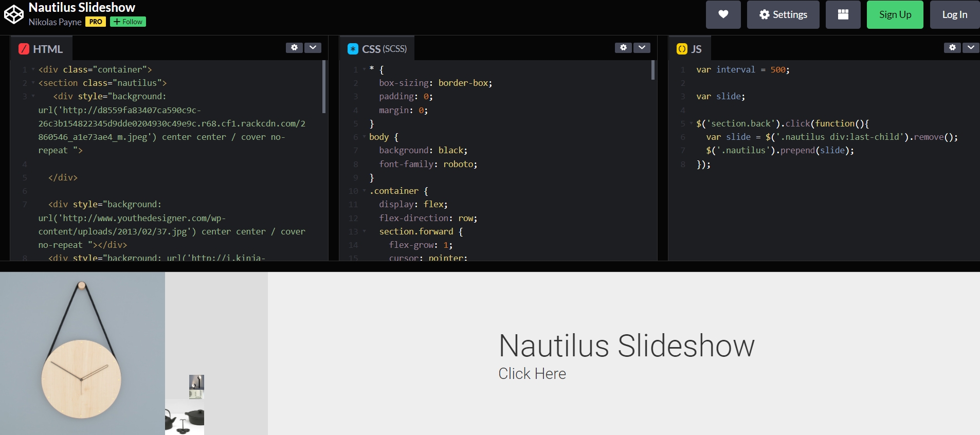Open HTML editor settings gear
Screen dimensions: 980x435
(294, 48)
